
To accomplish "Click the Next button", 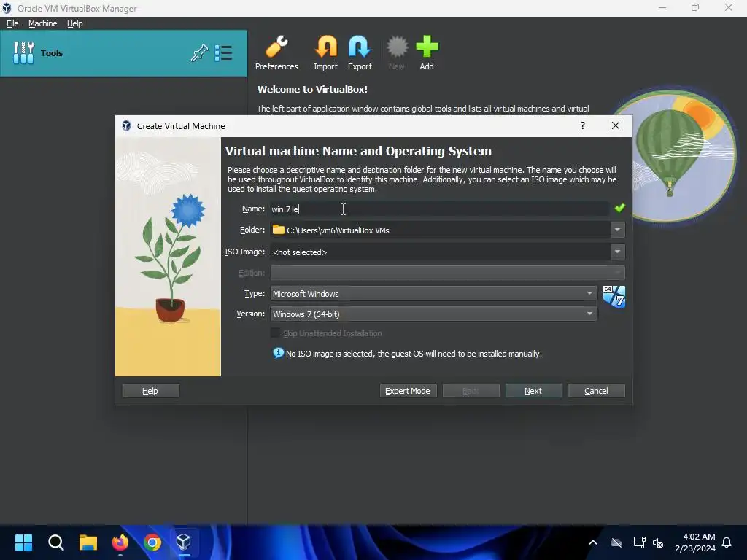I will click(533, 391).
